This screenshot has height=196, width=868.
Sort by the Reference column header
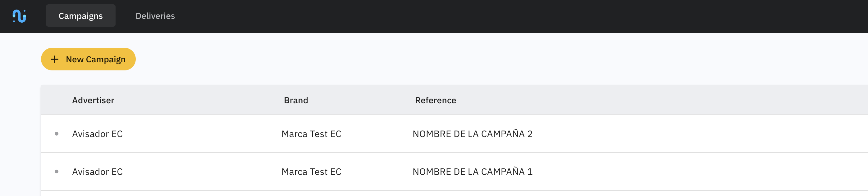coord(435,100)
